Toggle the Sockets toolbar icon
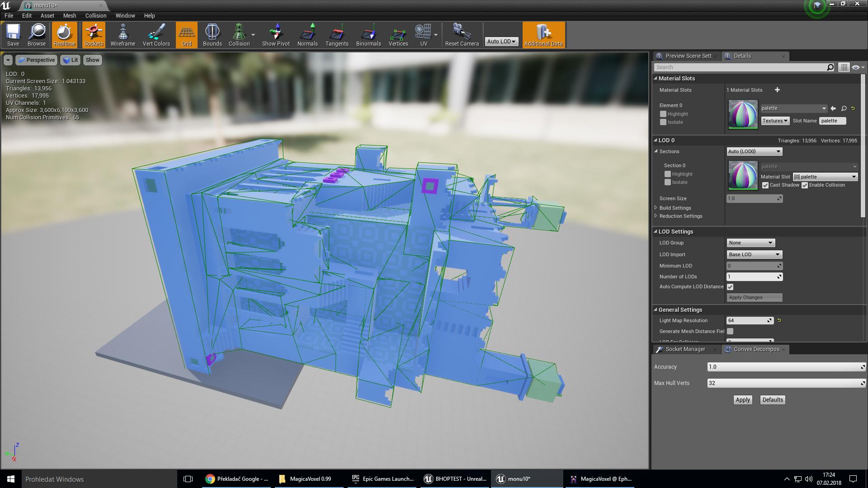This screenshot has height=488, width=868. pos(94,35)
